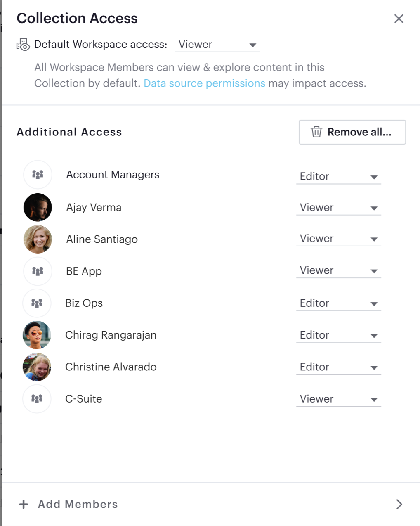The width and height of the screenshot is (420, 526).
Task: Expand Christine Alvarado's role dropdown
Action: pyautogui.click(x=338, y=367)
